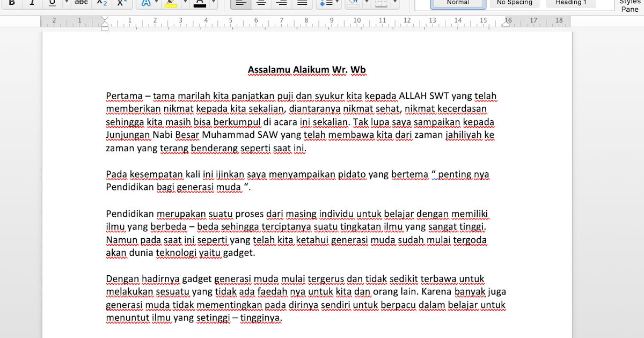Click text "Namun pada saat ini"
Screen dimensions: 644x338
(x=151, y=240)
